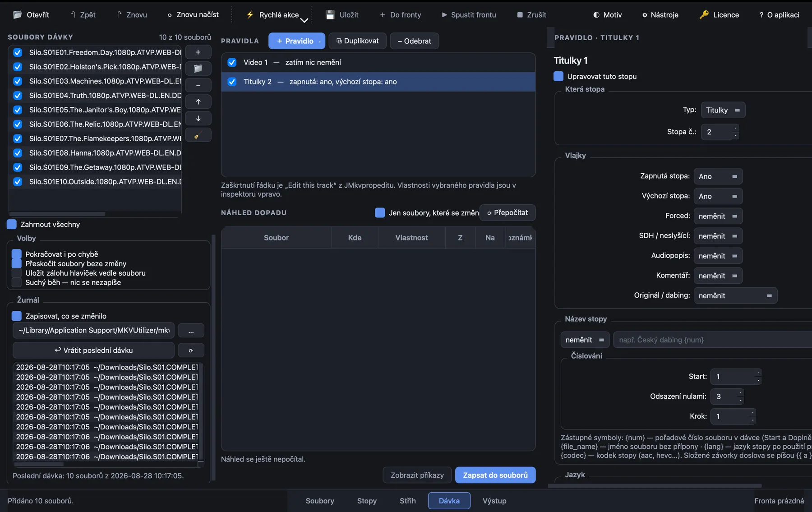The height and width of the screenshot is (512, 812).
Task: Browse journal path with ellipsis button
Action: pos(191,330)
